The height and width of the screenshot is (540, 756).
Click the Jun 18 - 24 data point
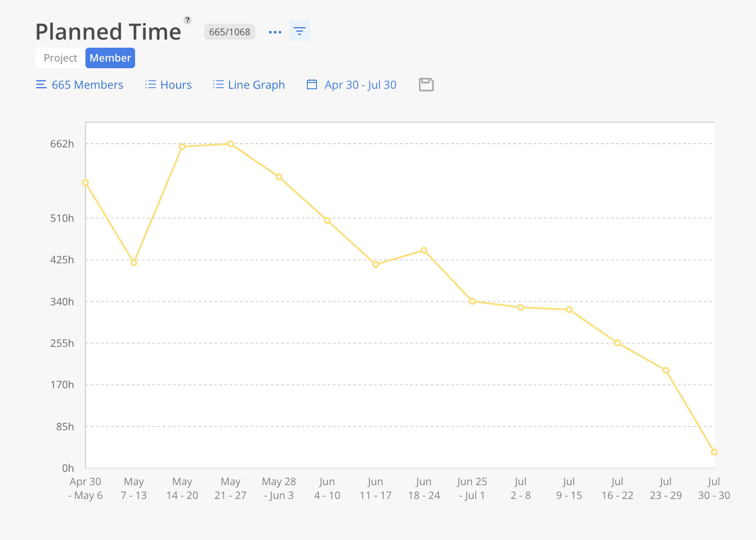pos(424,250)
